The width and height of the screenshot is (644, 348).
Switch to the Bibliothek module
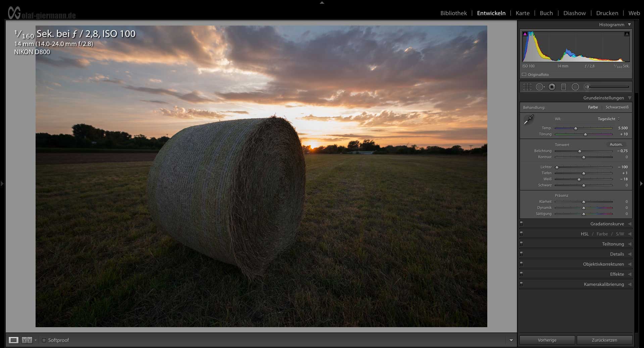(453, 13)
